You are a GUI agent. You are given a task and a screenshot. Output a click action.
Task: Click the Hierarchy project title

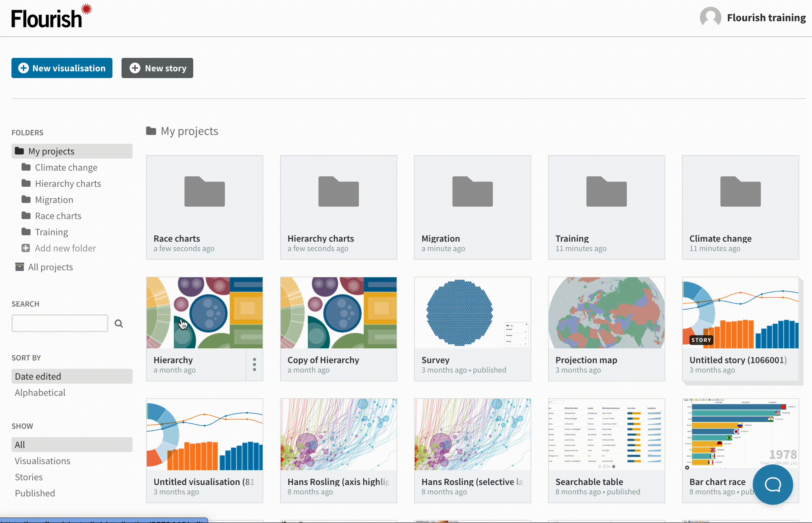click(x=173, y=360)
